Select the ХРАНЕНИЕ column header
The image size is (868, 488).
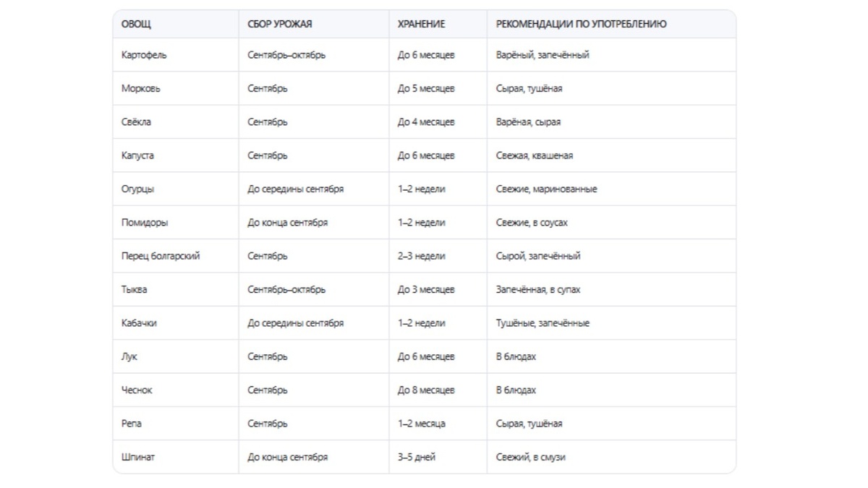421,24
